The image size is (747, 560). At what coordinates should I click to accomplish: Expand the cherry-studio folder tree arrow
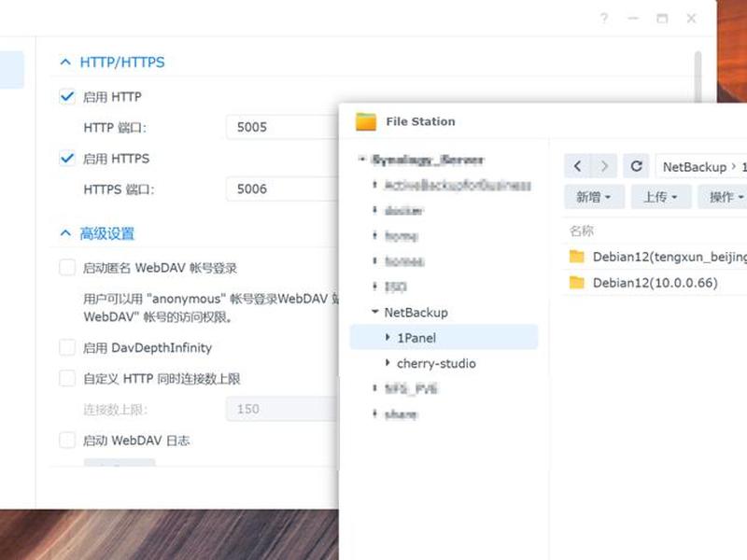tap(388, 363)
